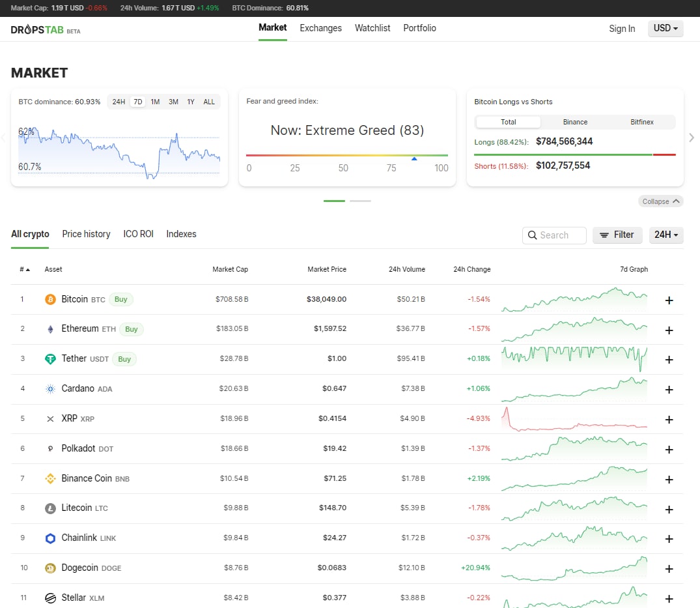This screenshot has width=700, height=608.
Task: Click the Stellar coin icon
Action: coord(50,598)
